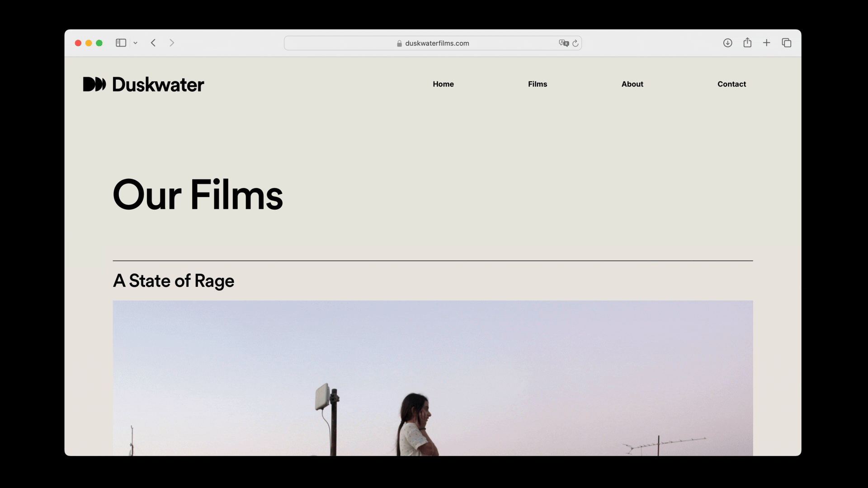Go back with the back arrow
This screenshot has height=488, width=868.
pyautogui.click(x=153, y=43)
